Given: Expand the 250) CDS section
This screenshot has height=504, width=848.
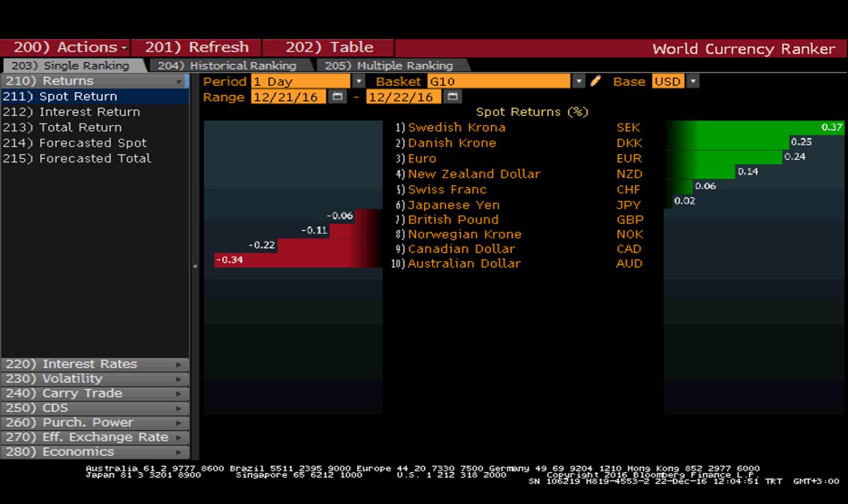Looking at the screenshot, I should tap(94, 408).
